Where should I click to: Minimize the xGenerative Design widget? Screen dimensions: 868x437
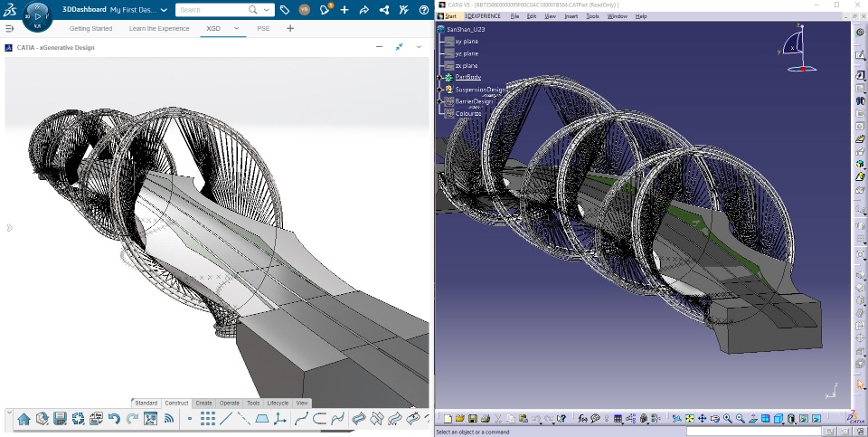379,47
